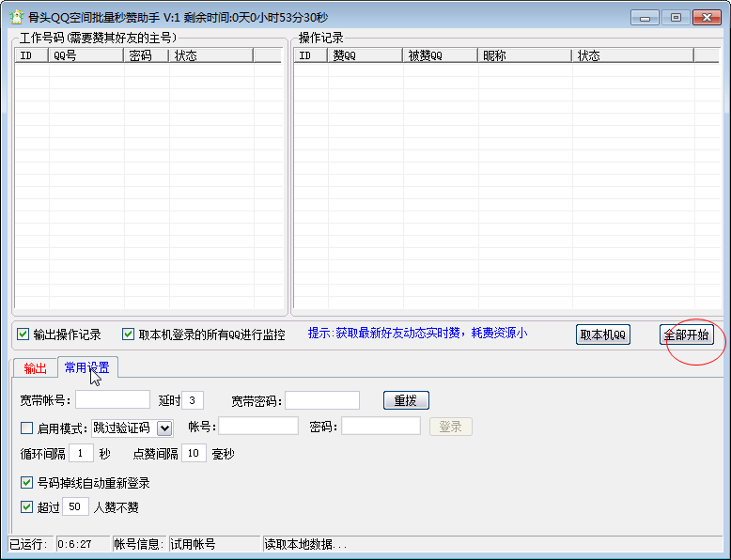Focus the 宽带密码 input field
This screenshot has width=731, height=560.
322,400
